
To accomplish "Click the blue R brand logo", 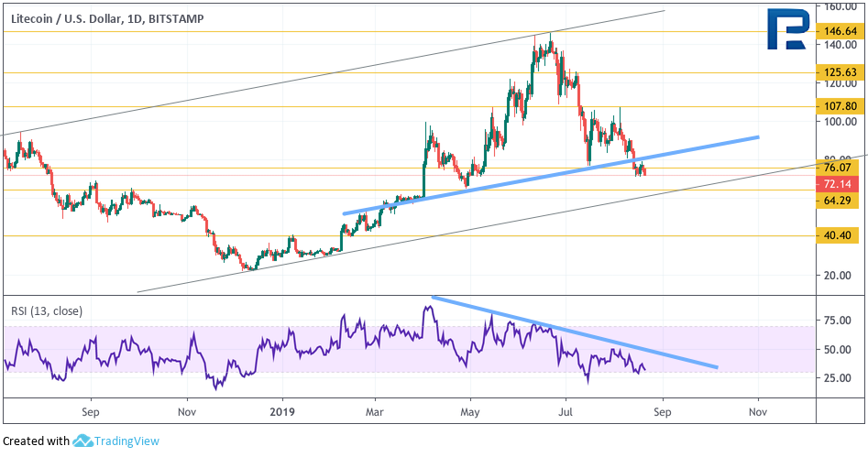I will click(x=787, y=29).
